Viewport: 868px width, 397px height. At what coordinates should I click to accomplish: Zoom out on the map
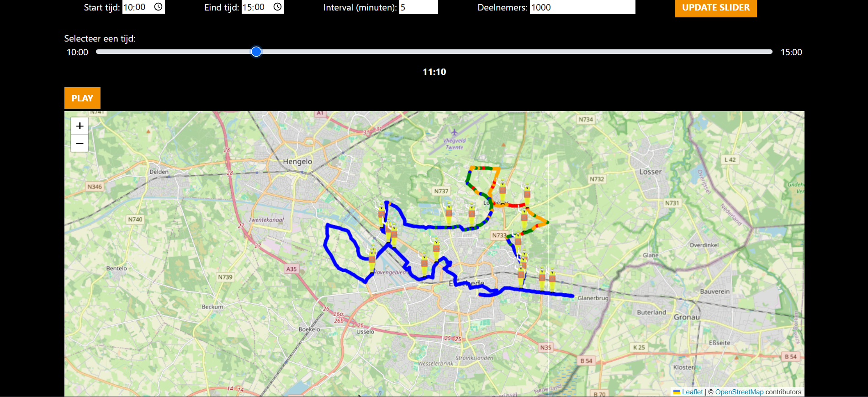[79, 143]
